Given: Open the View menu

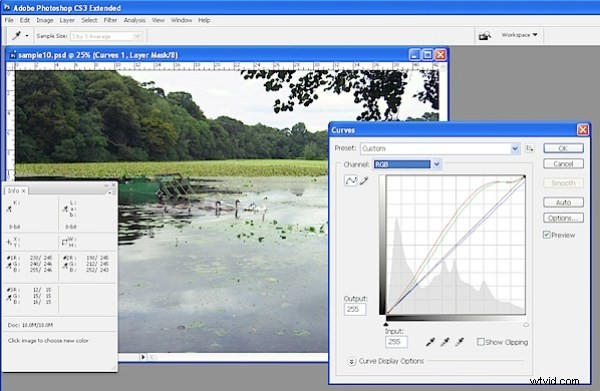Looking at the screenshot, I should coord(158,20).
